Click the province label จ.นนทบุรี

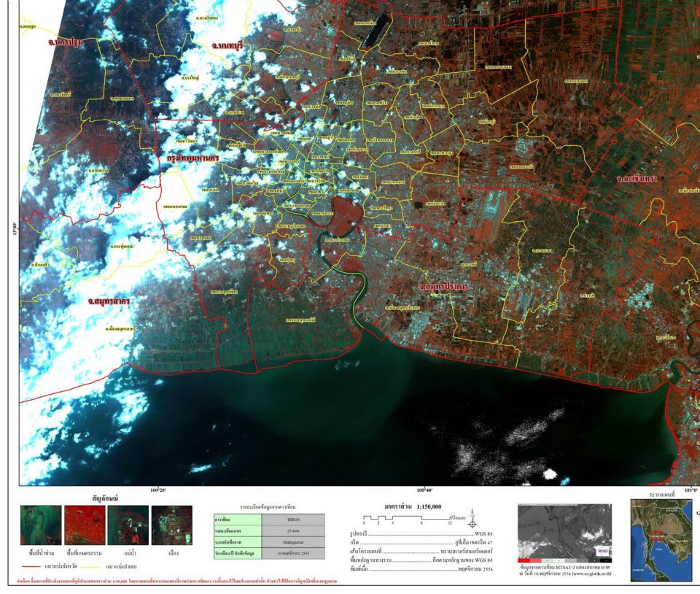tap(227, 45)
